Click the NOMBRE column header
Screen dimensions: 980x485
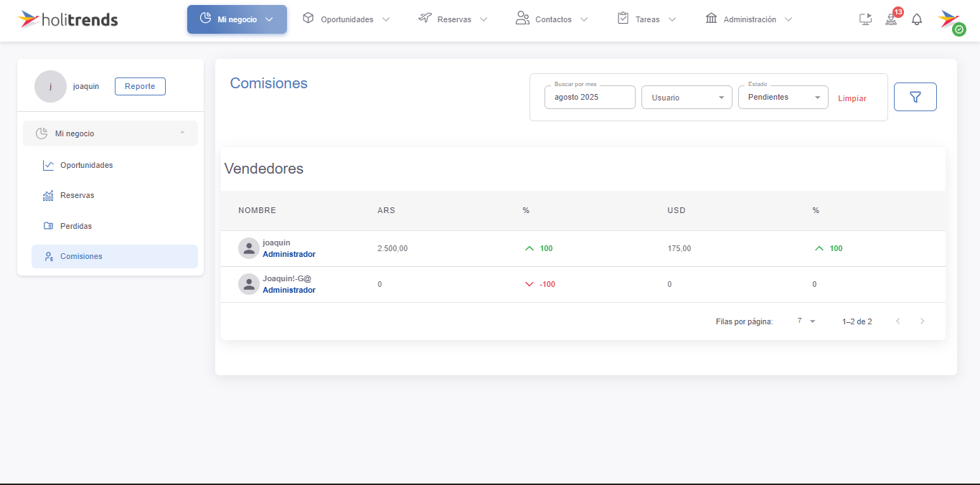(x=257, y=210)
